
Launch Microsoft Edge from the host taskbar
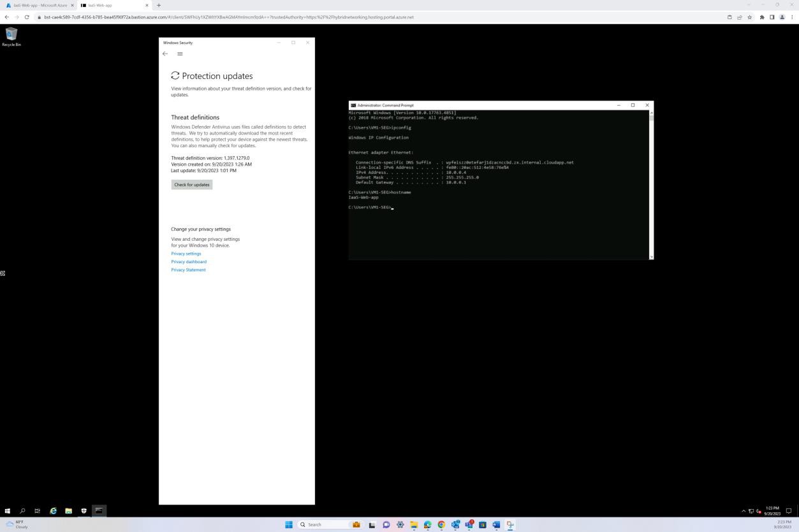pos(427,524)
